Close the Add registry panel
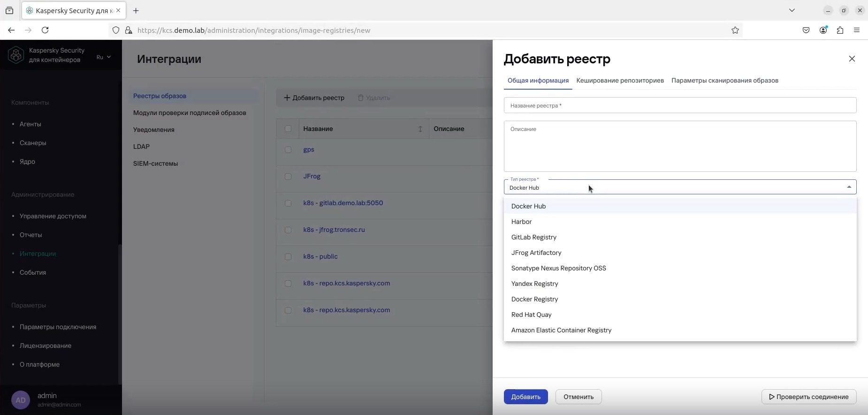This screenshot has width=868, height=415. 852,59
